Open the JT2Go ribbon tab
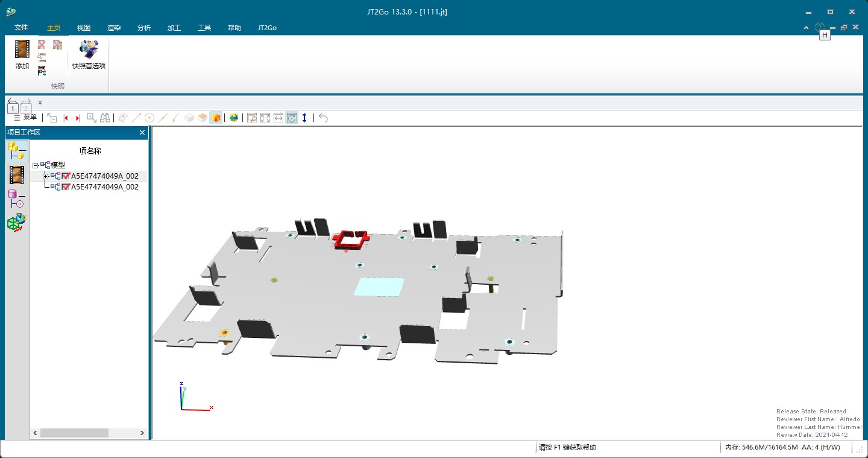 267,28
